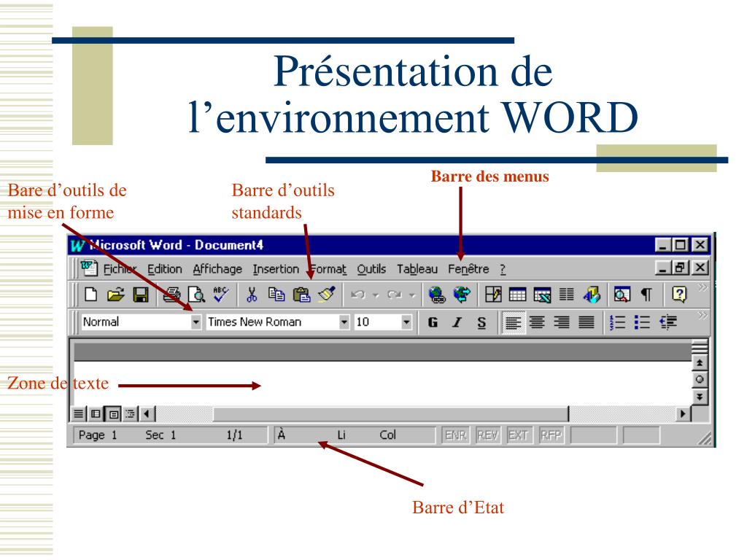Run the ABC spelling check icon

tap(220, 295)
